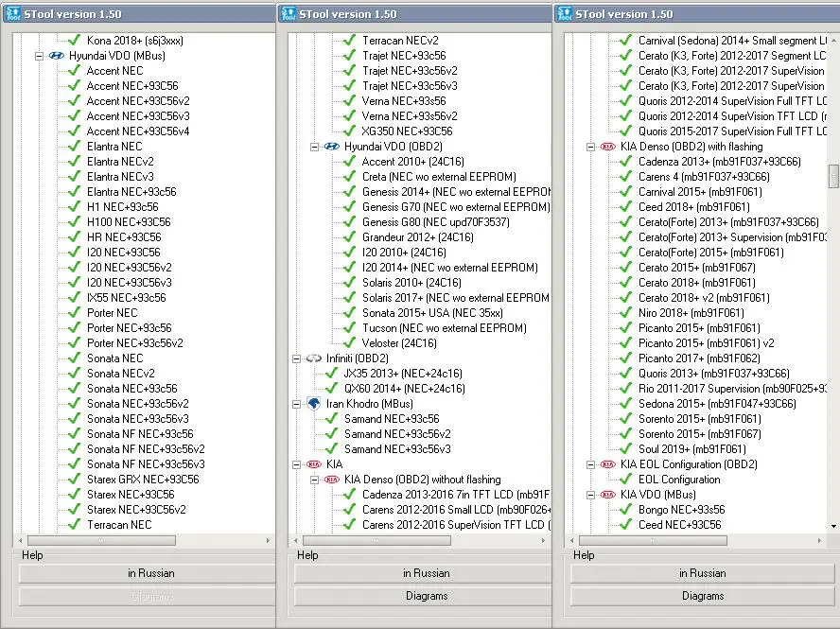
Task: Click green check icon beside JX35 2013+ (NEC+24c16)
Action: (x=332, y=374)
